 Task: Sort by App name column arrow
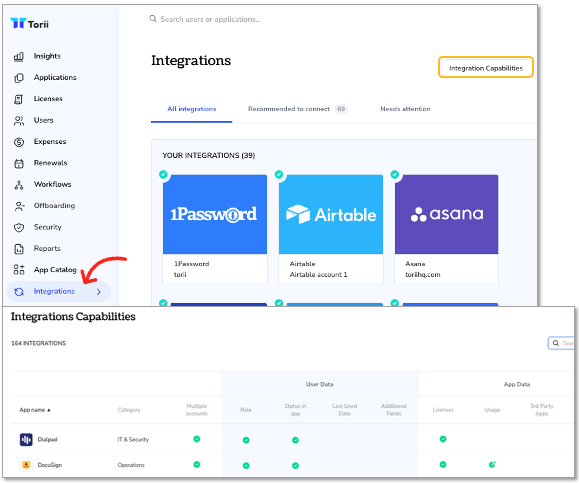pos(49,410)
